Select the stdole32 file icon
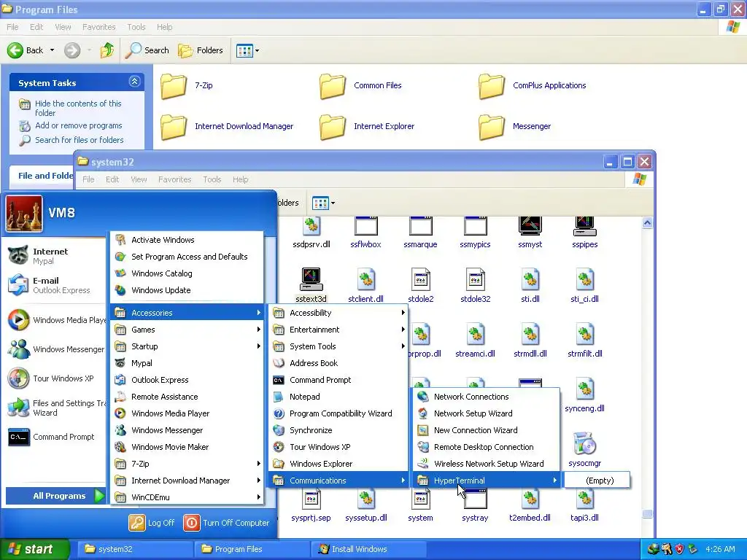The image size is (747, 560). pyautogui.click(x=475, y=279)
